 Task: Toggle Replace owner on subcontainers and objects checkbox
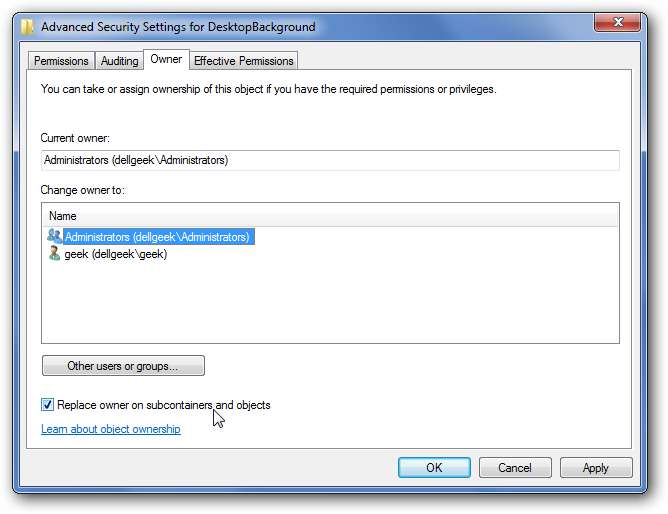click(x=48, y=405)
